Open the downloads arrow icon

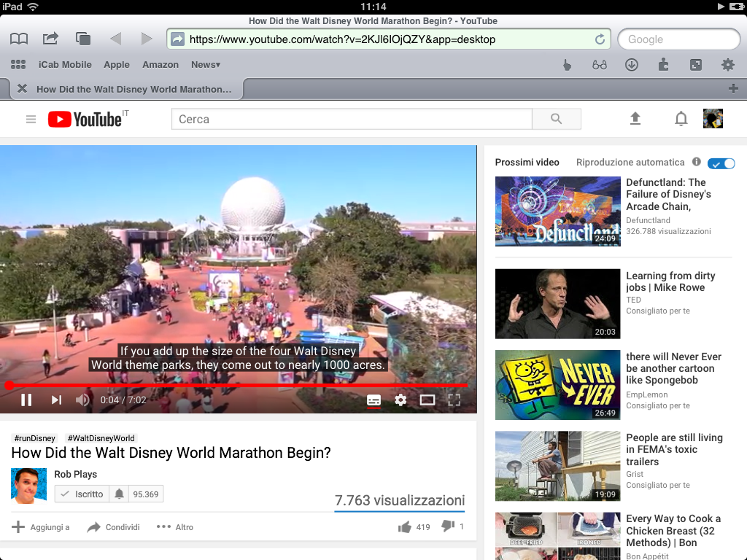[x=632, y=64]
